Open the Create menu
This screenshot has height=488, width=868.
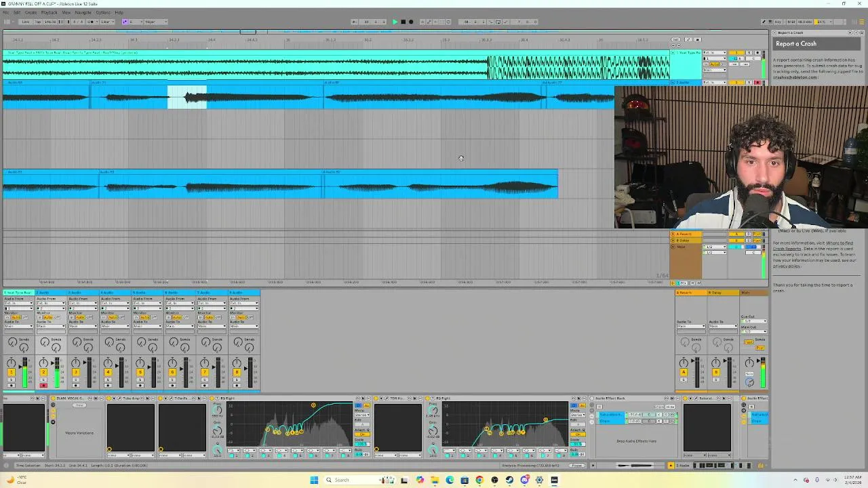click(31, 12)
